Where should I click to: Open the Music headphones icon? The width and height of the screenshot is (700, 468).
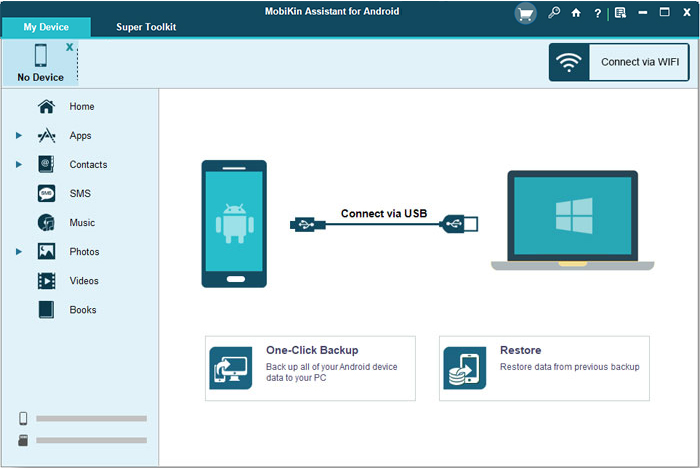(46, 222)
